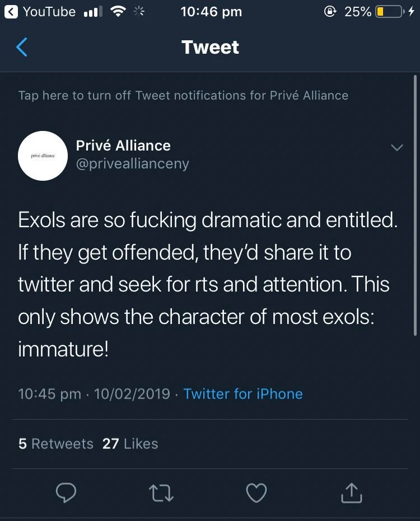Share the tweet via the share icon

point(352,493)
